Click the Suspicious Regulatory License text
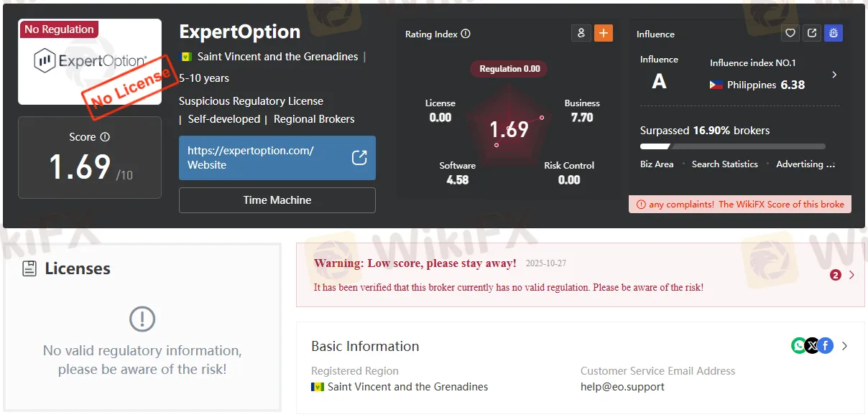Image resolution: width=868 pixels, height=417 pixels. [251, 101]
